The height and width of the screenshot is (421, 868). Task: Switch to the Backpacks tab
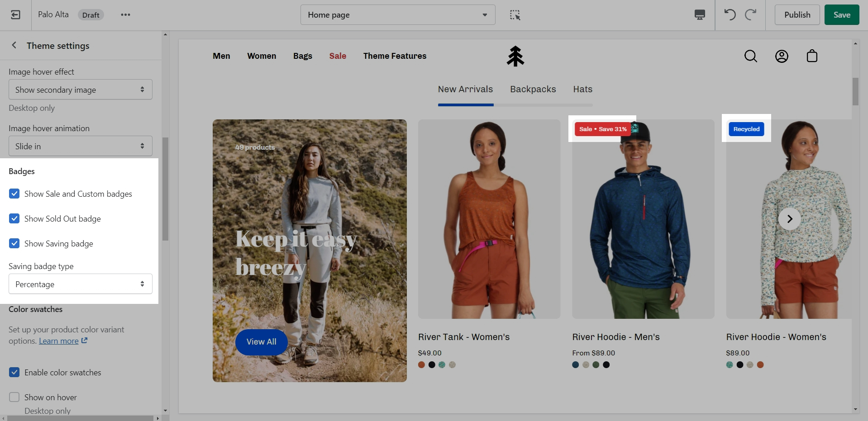pos(533,89)
